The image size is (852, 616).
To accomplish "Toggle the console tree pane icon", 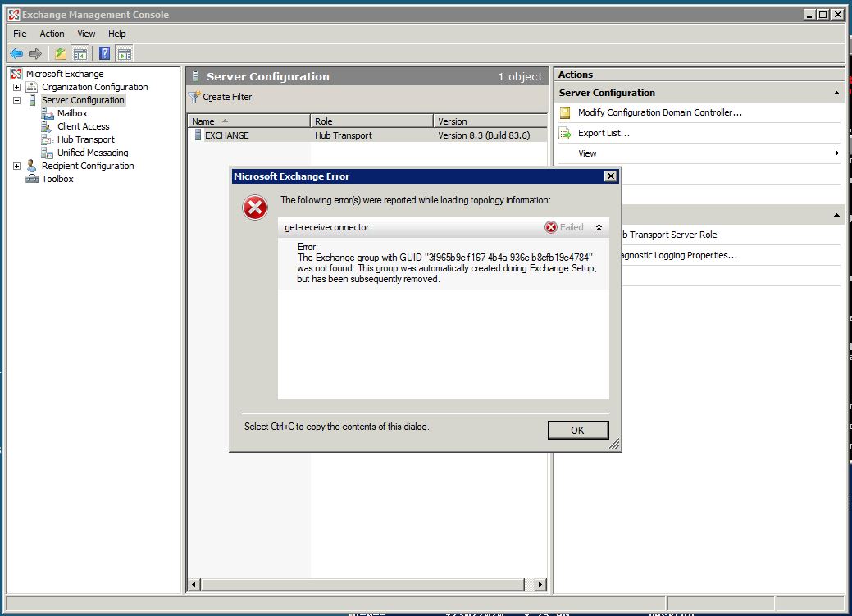I will coord(80,53).
